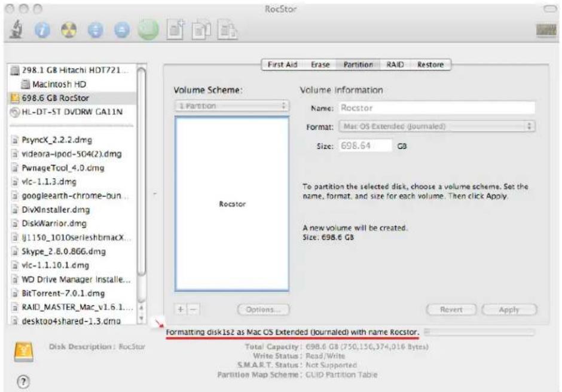Switch to the Erase tab

pos(320,65)
